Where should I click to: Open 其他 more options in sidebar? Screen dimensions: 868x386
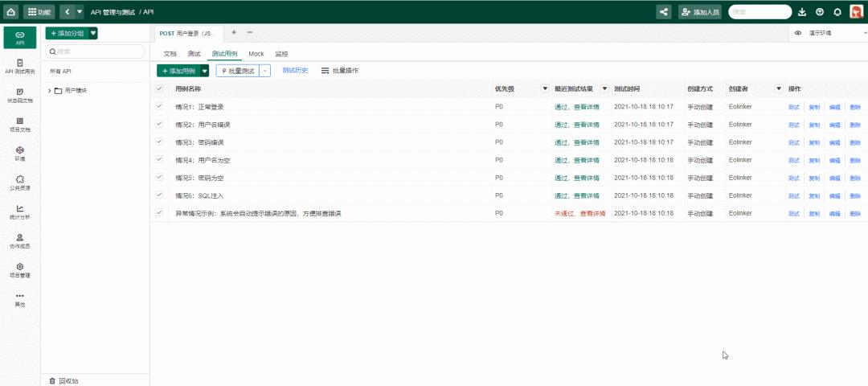(20, 299)
